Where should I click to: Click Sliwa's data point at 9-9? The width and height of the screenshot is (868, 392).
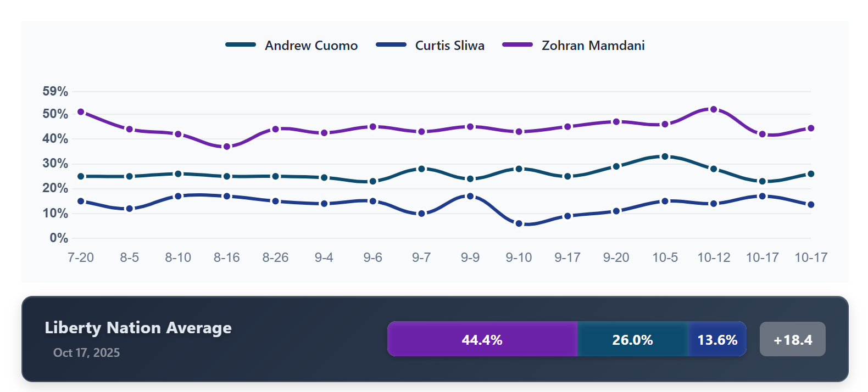[470, 196]
